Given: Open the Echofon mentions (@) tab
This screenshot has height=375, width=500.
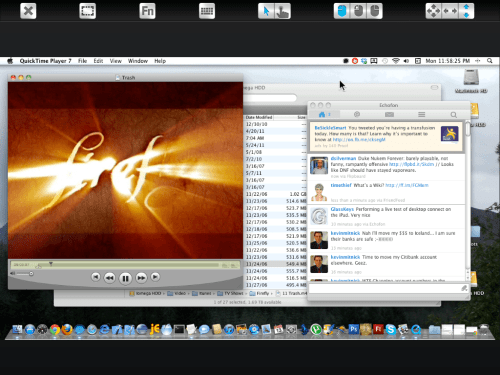Looking at the screenshot, I should 357,115.
